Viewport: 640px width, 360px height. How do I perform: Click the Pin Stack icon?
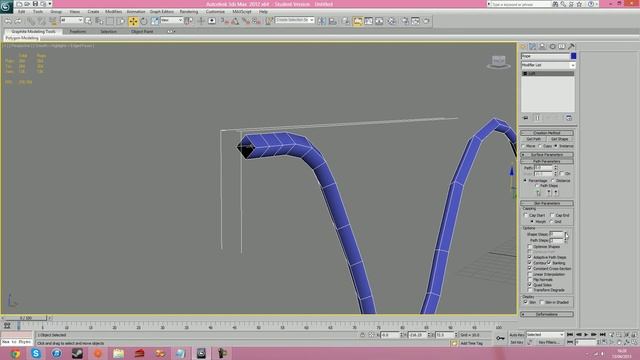click(526, 118)
